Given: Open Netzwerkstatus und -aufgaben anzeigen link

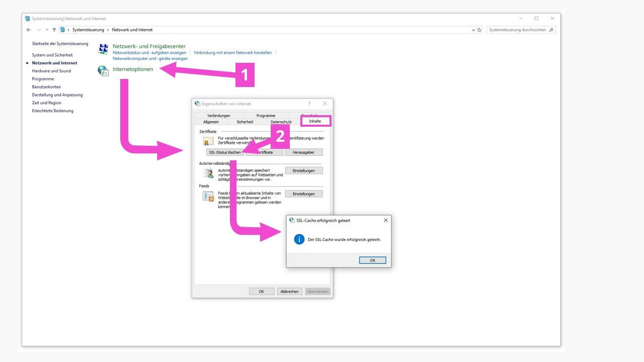Looking at the screenshot, I should [x=149, y=52].
